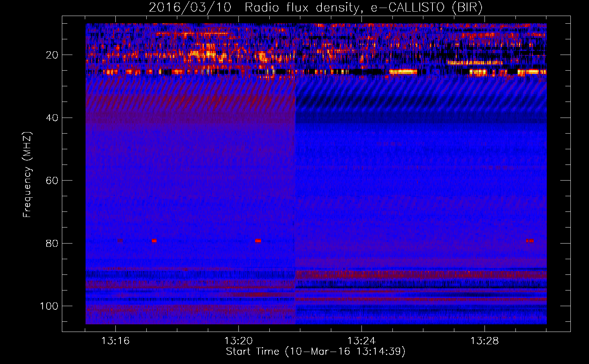The height and width of the screenshot is (364, 589).
Task: Click the 13:16 time tick label
Action: point(115,341)
